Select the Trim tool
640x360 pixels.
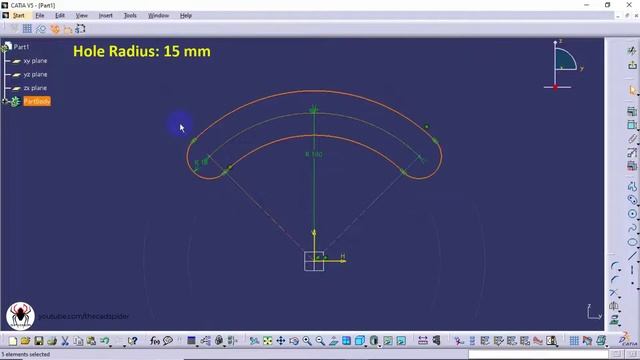tap(613, 293)
